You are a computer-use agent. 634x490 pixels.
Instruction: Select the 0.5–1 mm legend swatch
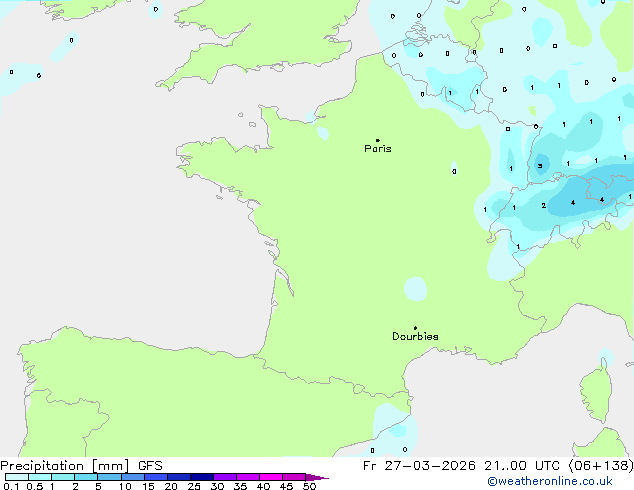coord(40,477)
